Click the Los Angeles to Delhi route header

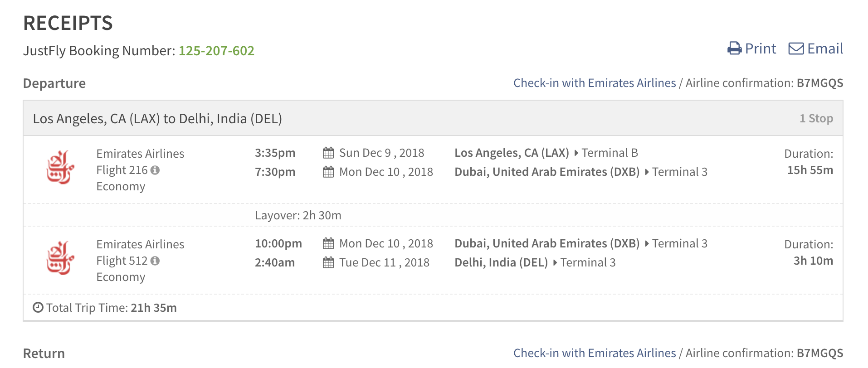coord(157,118)
